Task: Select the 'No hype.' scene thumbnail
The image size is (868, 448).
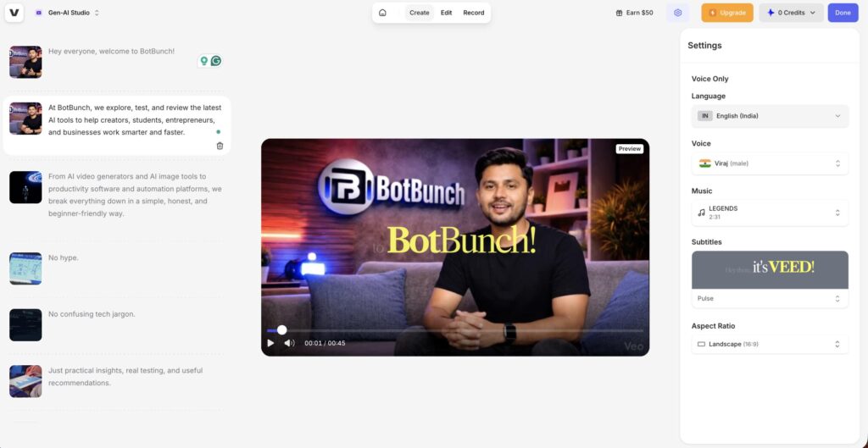Action: pos(25,268)
